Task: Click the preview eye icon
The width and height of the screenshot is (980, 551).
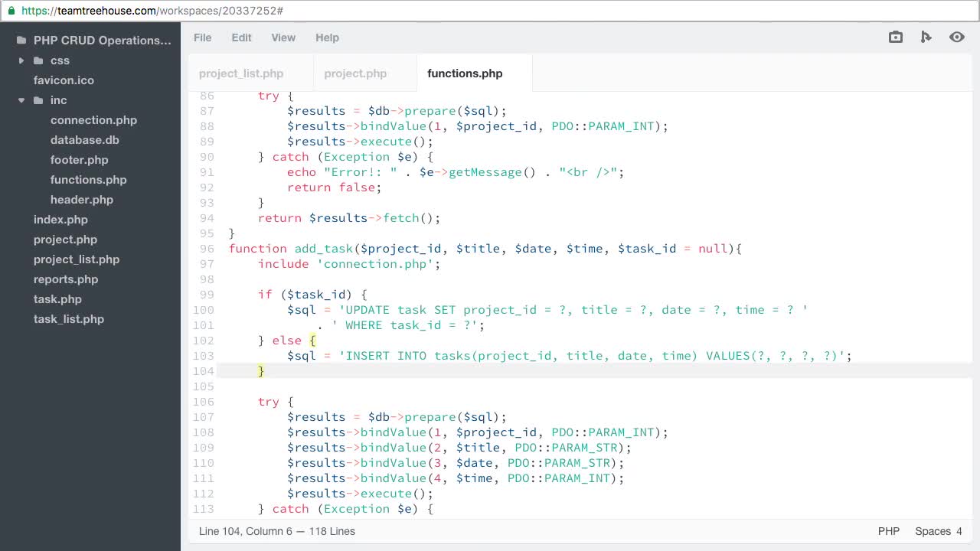Action: tap(957, 37)
